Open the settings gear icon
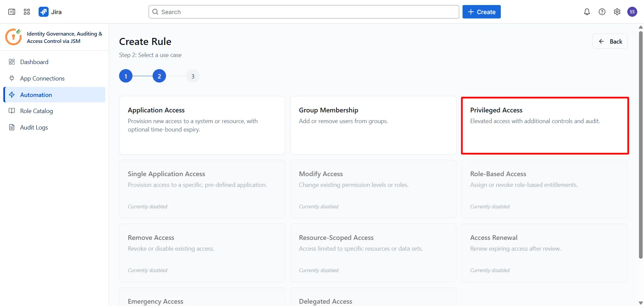 tap(617, 12)
